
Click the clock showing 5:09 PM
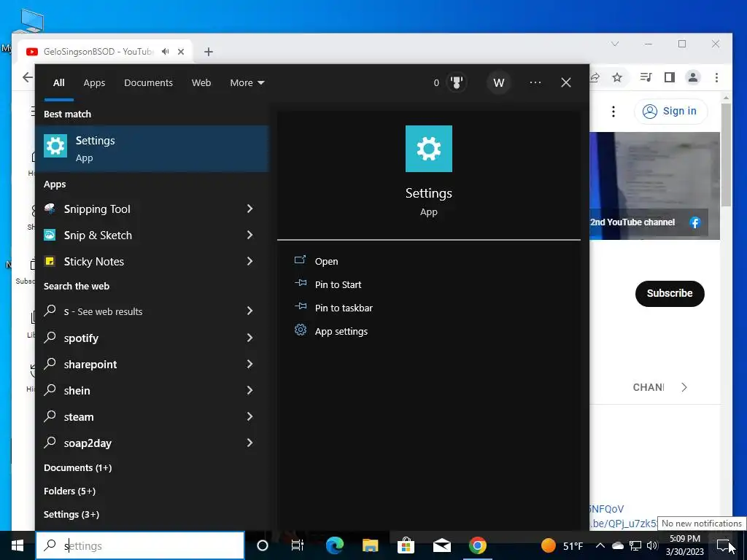click(684, 539)
